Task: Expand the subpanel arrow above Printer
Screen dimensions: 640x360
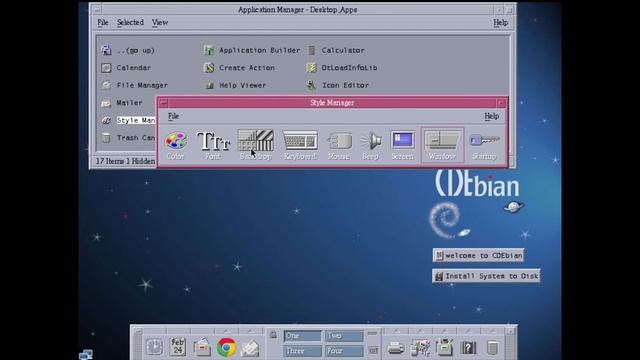Action: (396, 331)
